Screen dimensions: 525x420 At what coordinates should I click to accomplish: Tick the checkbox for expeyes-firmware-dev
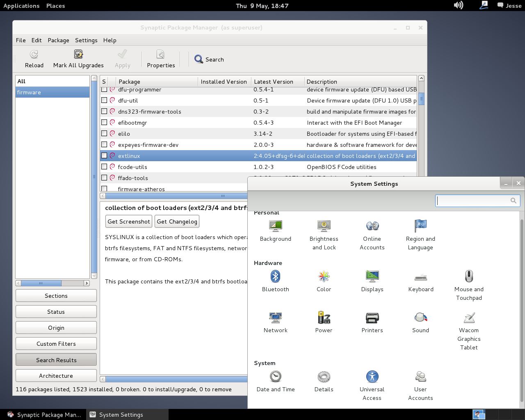[104, 144]
